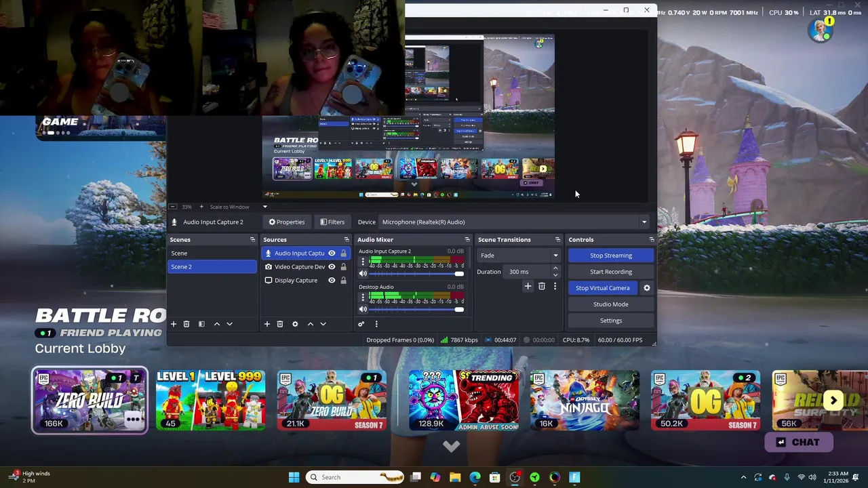Open advanced audio properties gears icon in Audio Mixer
This screenshot has width=868, height=488.
[x=361, y=324]
